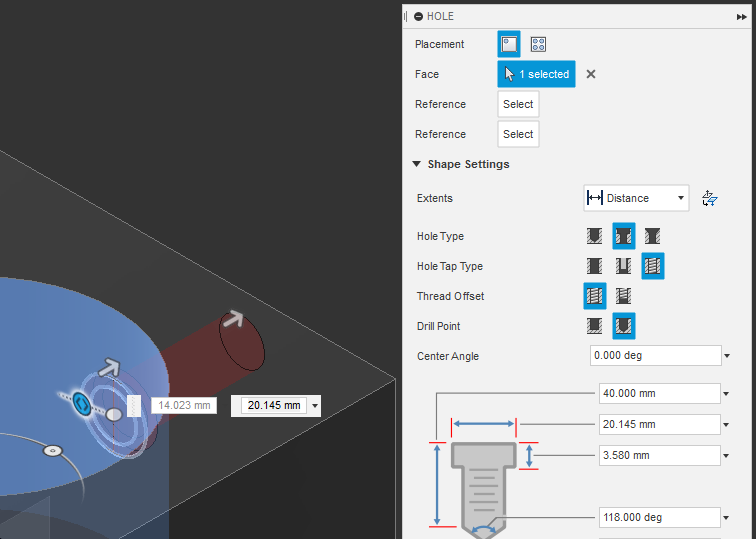Click the 1 selected Face button
Screen dimensions: 756x539
pyautogui.click(x=536, y=74)
